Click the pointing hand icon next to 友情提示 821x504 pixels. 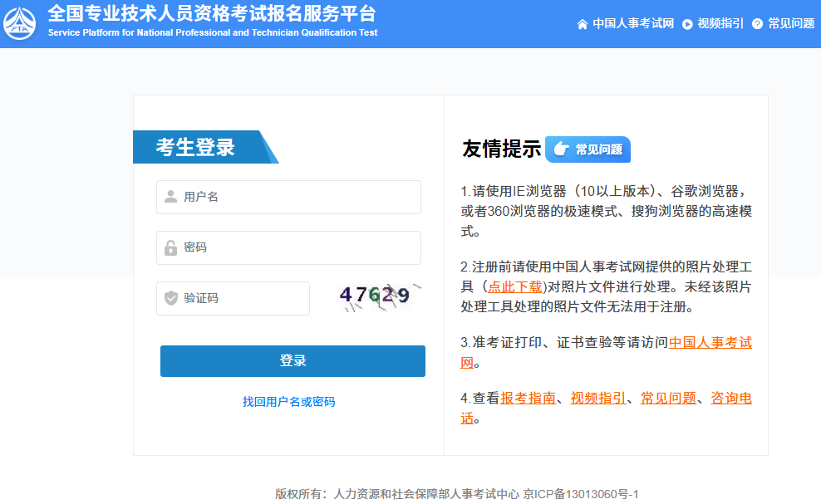tap(561, 149)
